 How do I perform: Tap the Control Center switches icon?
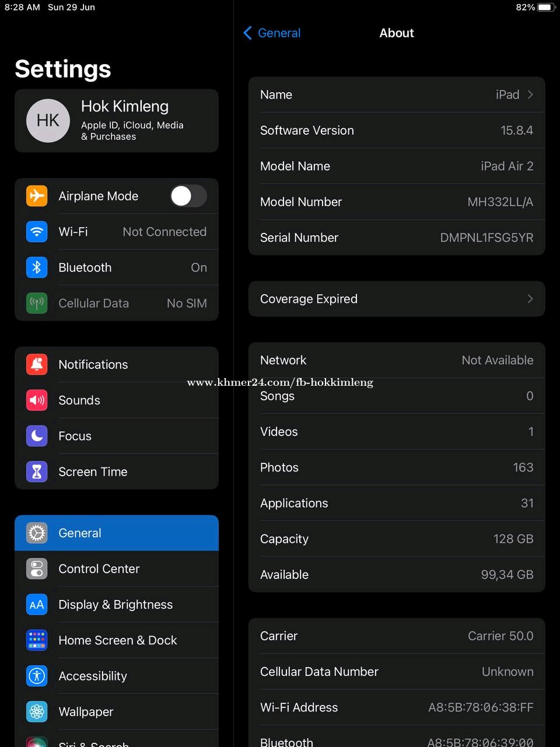pyautogui.click(x=37, y=568)
